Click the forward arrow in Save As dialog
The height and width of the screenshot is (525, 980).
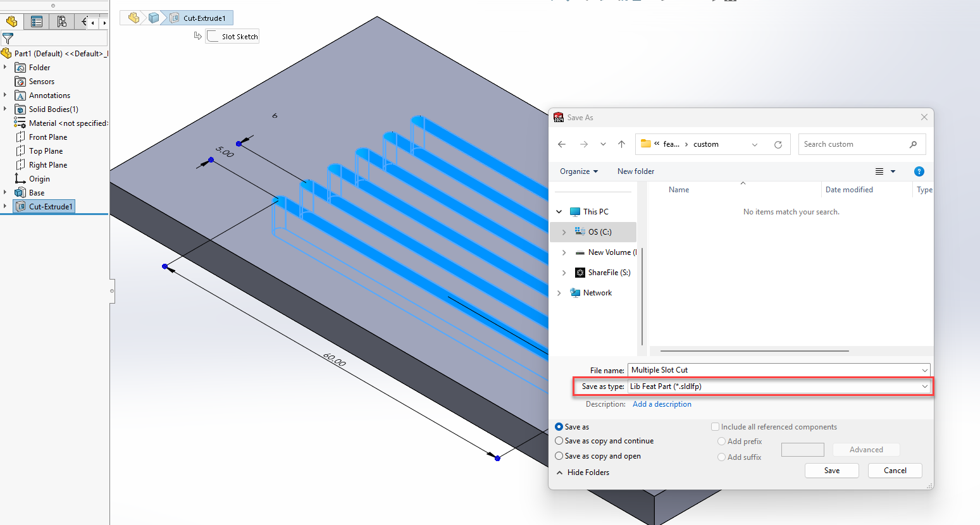584,144
